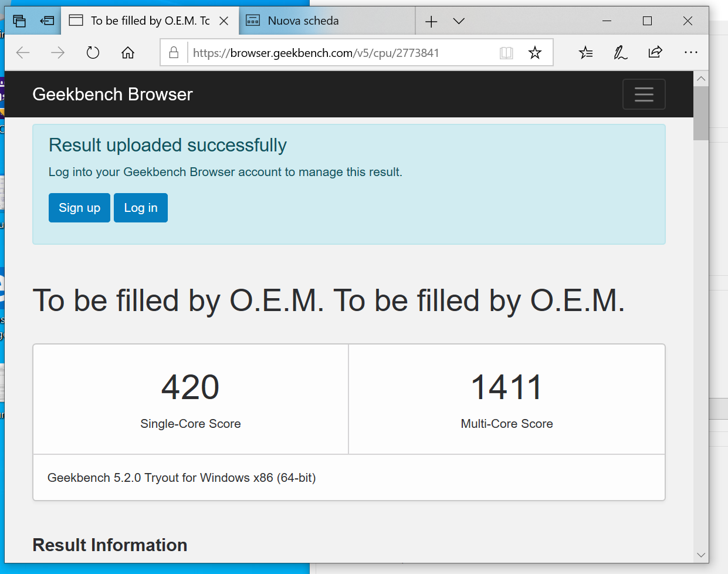The image size is (728, 574).
Task: Click the Result Information heading
Action: 110,545
